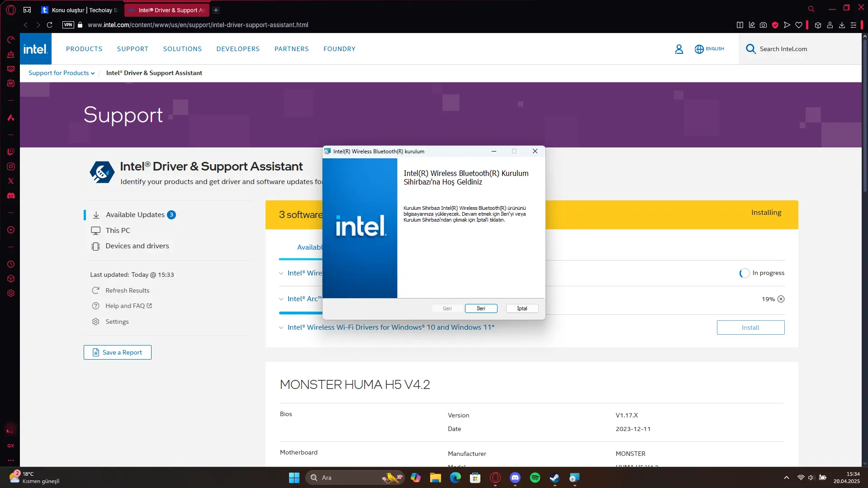Click İleri in Bluetooth setup dialog

tap(481, 308)
